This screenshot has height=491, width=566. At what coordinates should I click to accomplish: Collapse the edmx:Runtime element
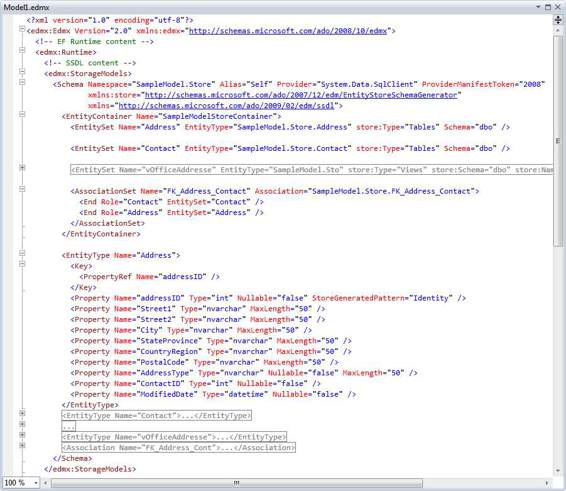pos(22,50)
